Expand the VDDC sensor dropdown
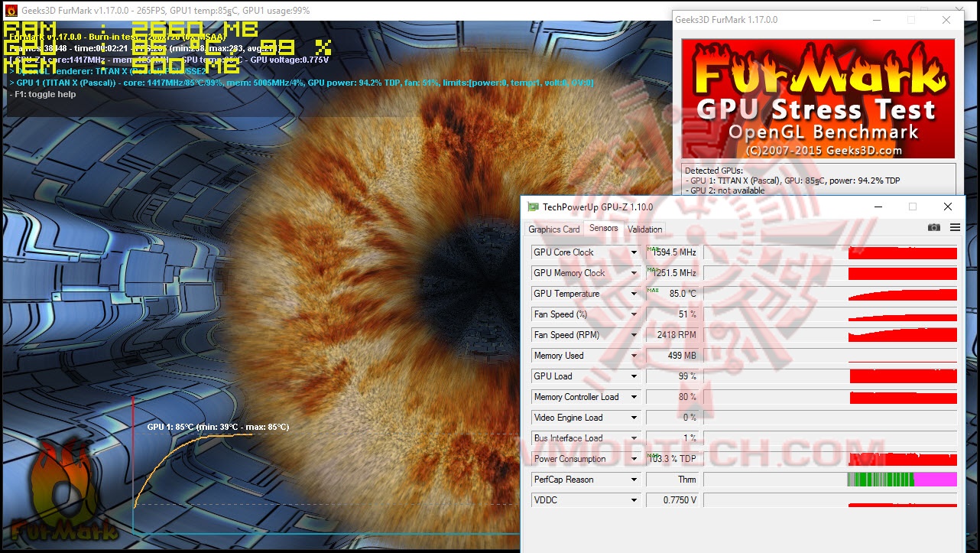 coord(634,500)
